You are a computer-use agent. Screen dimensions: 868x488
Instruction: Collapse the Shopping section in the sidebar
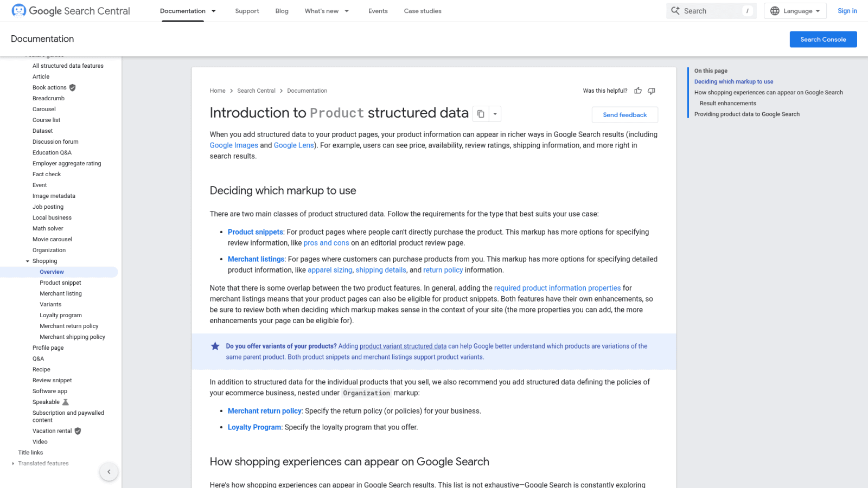click(28, 261)
